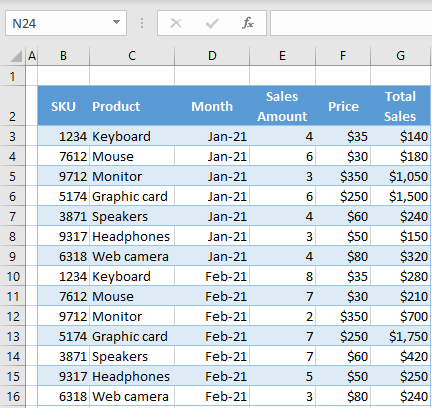
Task: Select the sales amount 8 cell in row 10
Action: (282, 276)
